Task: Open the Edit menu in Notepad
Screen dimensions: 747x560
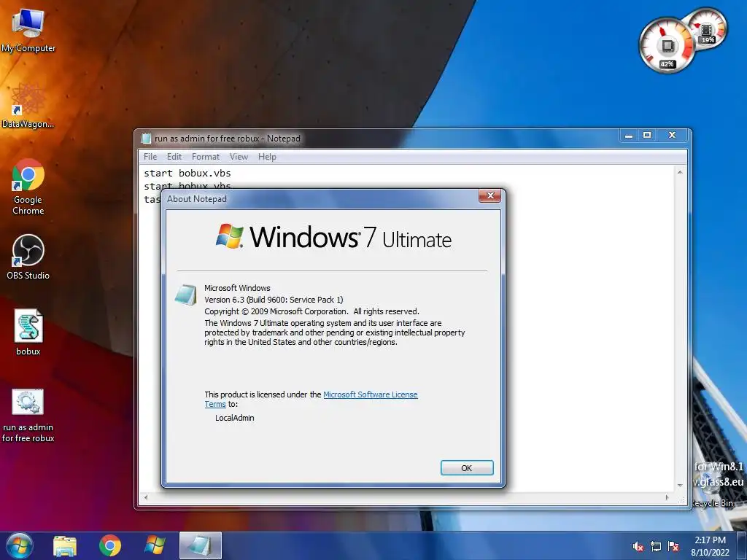Action: point(174,157)
